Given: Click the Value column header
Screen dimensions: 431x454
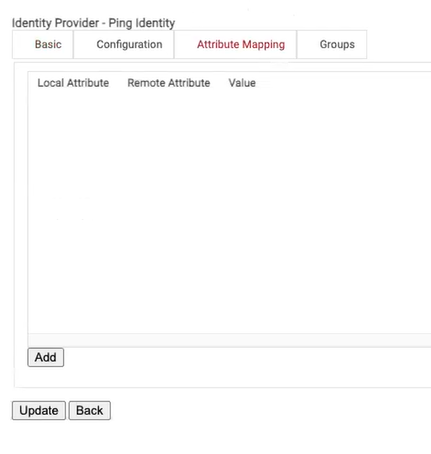Looking at the screenshot, I should click(x=242, y=83).
